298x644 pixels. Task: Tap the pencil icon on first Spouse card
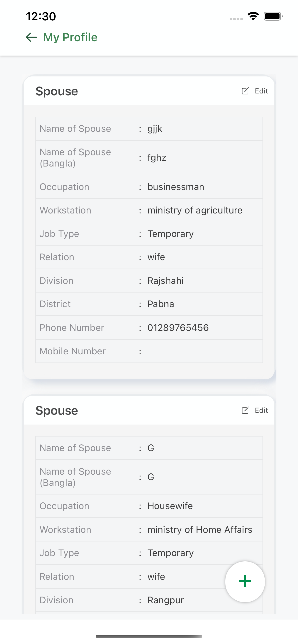tap(245, 91)
